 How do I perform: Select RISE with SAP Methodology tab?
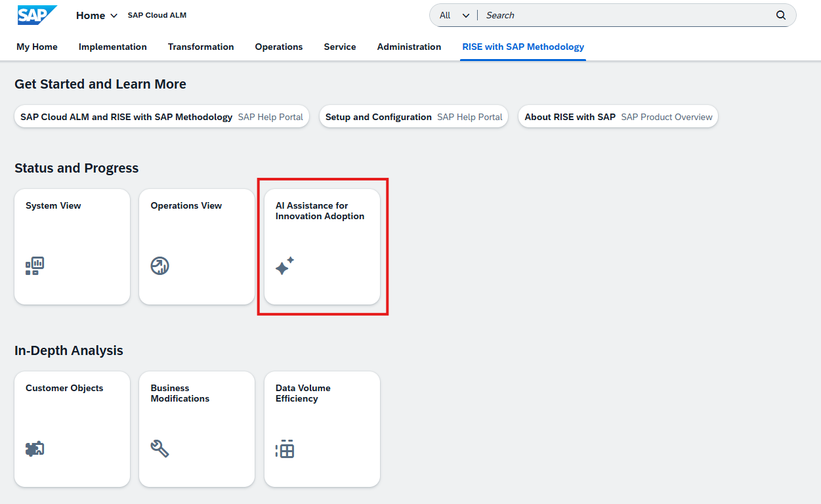coord(523,47)
